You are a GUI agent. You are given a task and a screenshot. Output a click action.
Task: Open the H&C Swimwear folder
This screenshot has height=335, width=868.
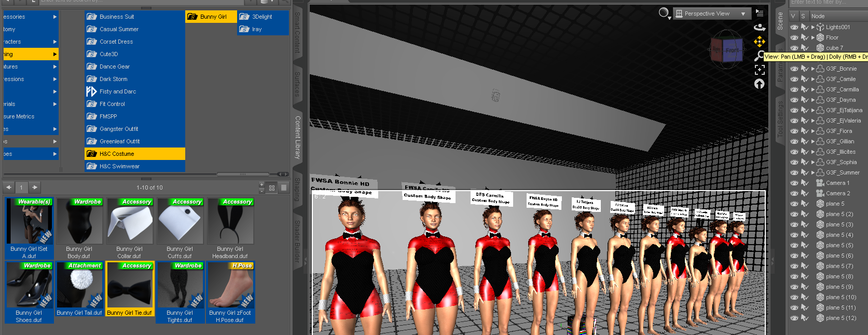135,166
